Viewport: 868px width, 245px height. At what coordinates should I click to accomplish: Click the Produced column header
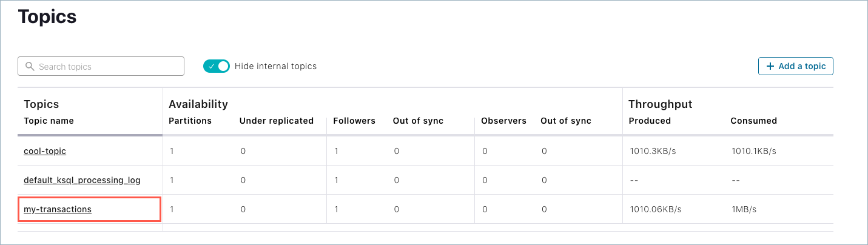point(650,121)
